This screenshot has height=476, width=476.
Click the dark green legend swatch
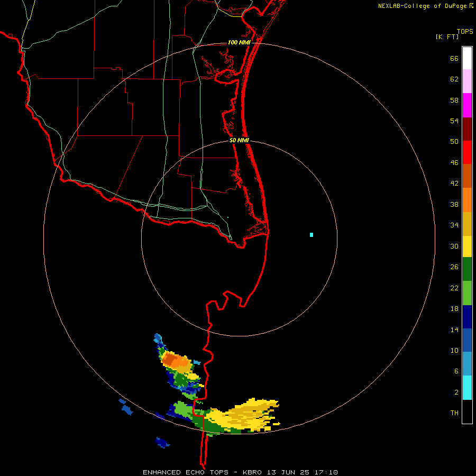tap(467, 269)
